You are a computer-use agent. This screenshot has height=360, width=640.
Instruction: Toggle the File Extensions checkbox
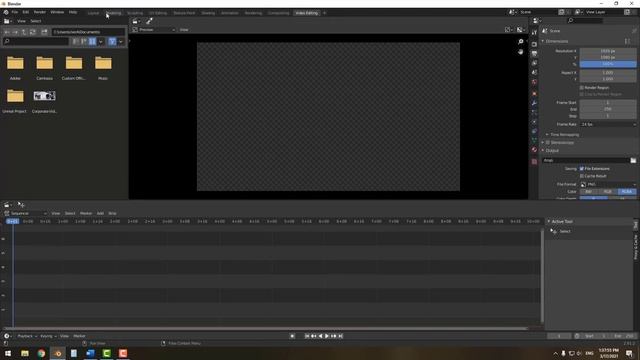(582, 169)
